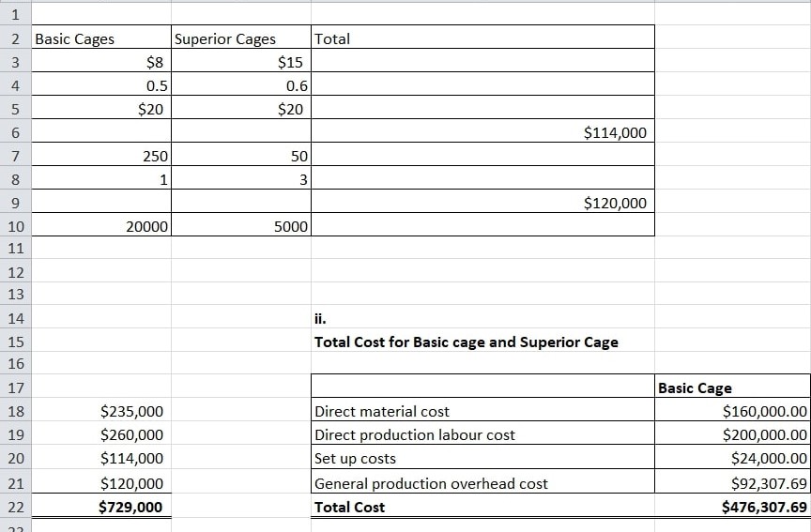Click the $92,307.69 overhead cell
The image size is (811, 532).
click(x=732, y=483)
